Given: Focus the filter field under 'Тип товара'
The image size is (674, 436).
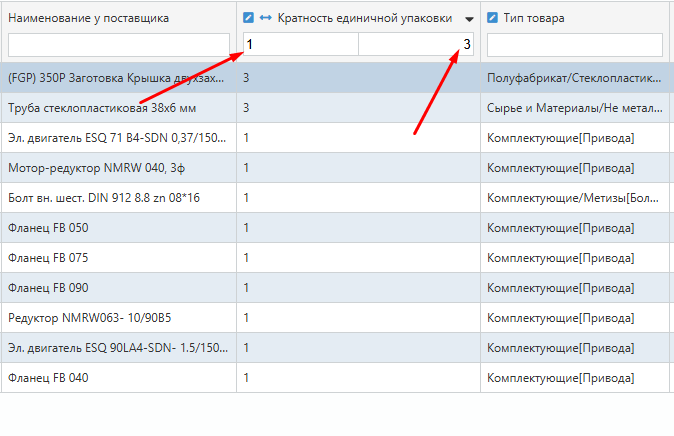Looking at the screenshot, I should point(574,45).
